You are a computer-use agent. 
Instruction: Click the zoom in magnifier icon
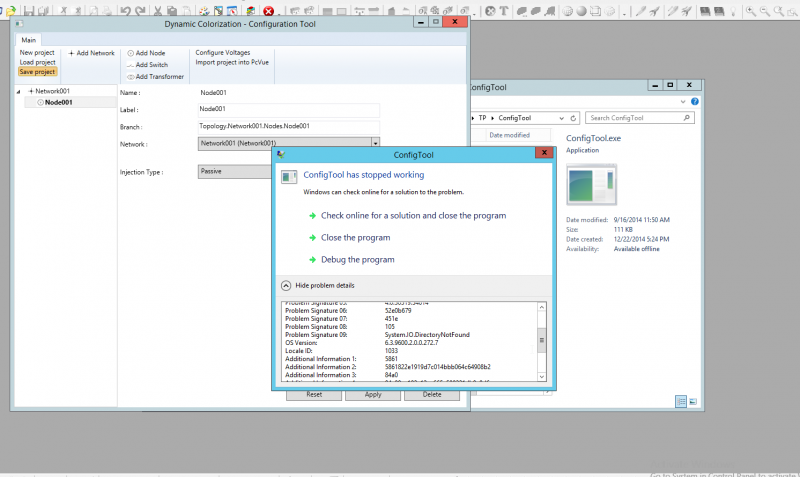point(751,11)
